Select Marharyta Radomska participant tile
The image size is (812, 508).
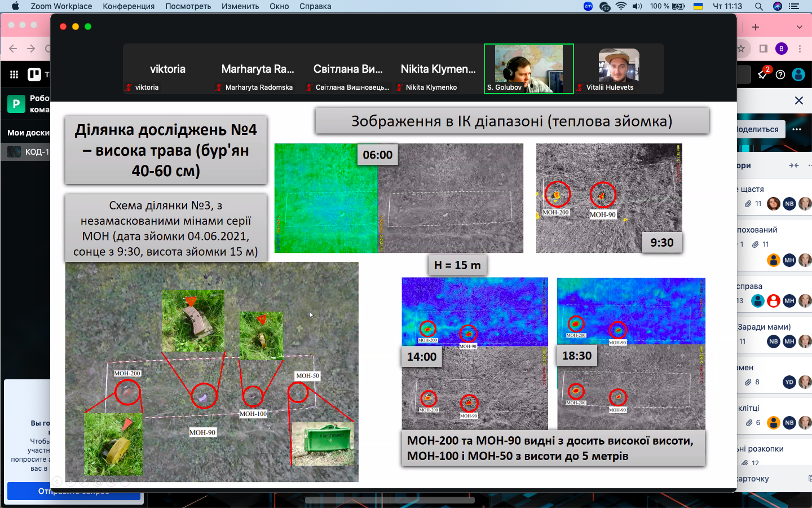coord(258,69)
